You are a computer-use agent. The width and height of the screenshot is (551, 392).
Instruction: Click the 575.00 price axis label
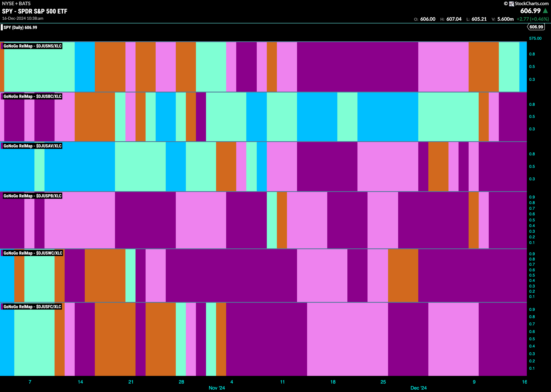click(x=535, y=38)
